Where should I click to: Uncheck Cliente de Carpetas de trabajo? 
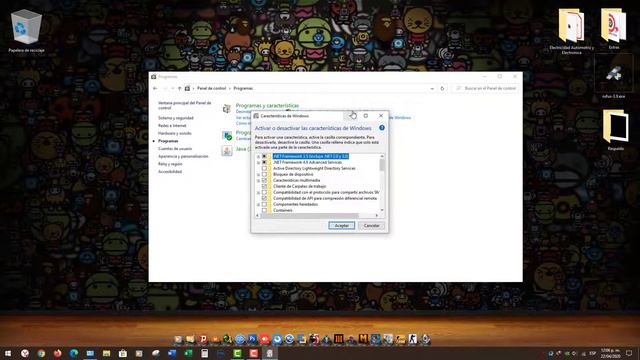264,186
